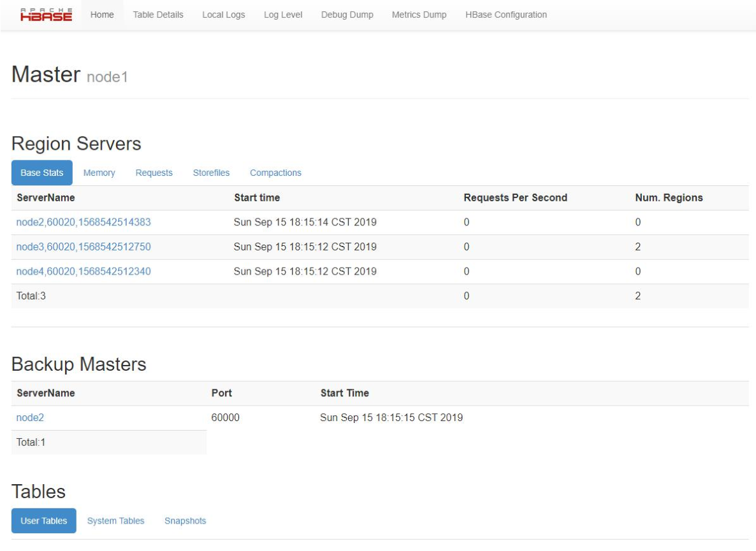Click the Apache HBase logo
This screenshot has width=756, height=551.
pyautogui.click(x=45, y=14)
